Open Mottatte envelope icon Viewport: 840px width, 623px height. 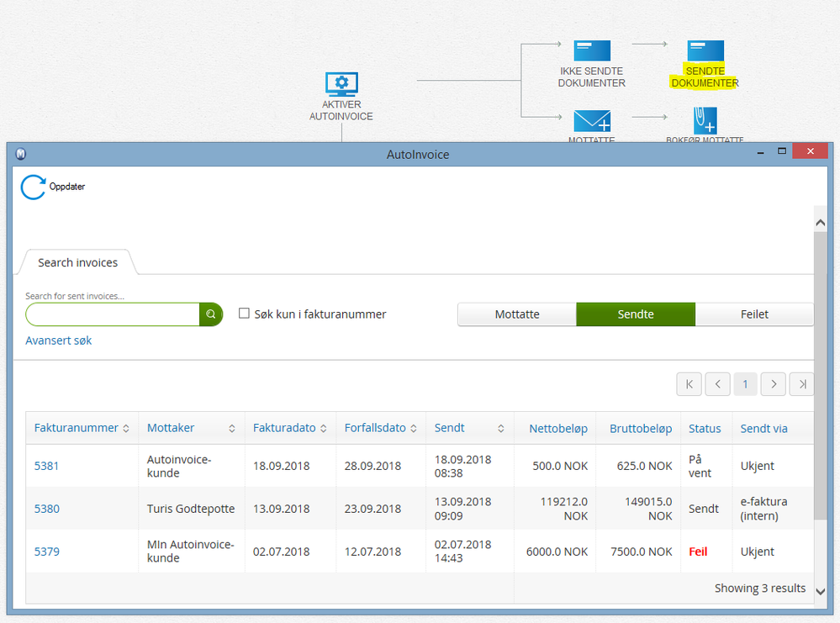[x=592, y=121]
